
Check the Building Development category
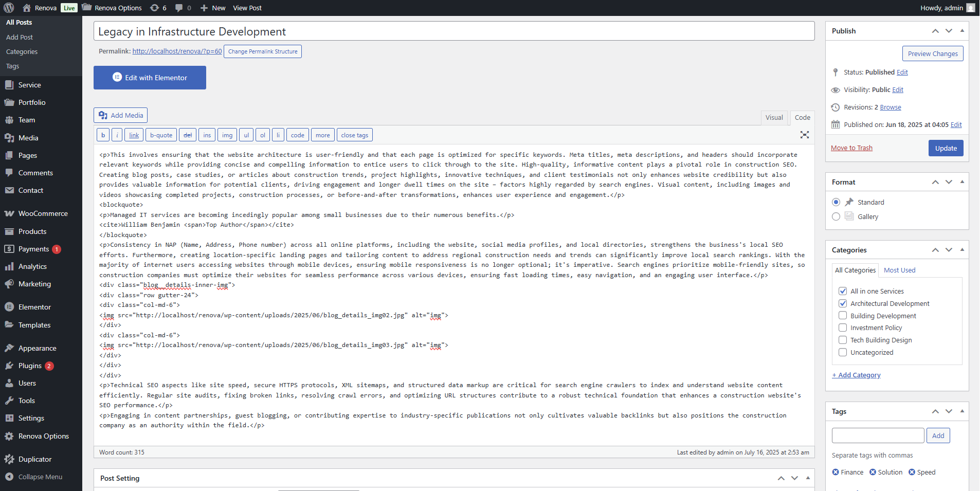843,316
